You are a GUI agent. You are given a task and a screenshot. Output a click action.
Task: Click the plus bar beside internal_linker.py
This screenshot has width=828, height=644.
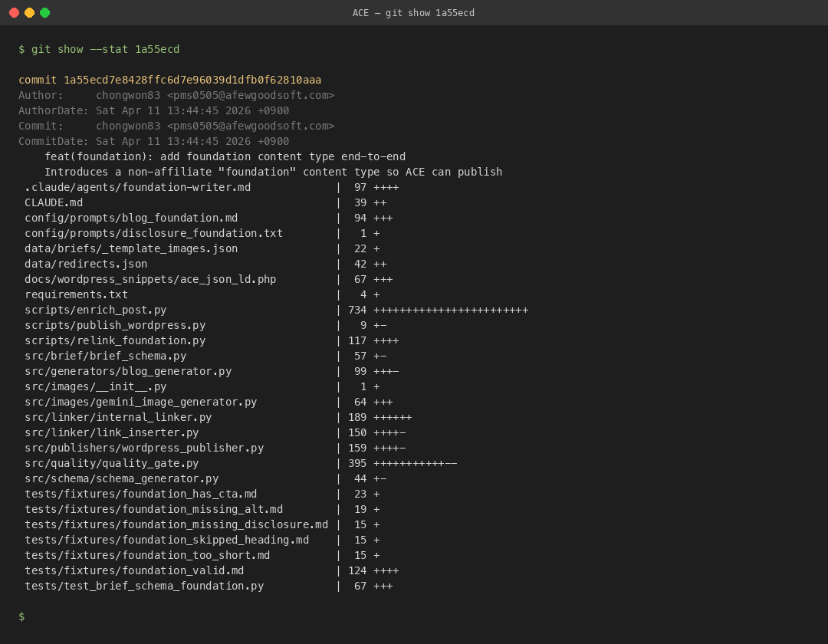point(393,417)
